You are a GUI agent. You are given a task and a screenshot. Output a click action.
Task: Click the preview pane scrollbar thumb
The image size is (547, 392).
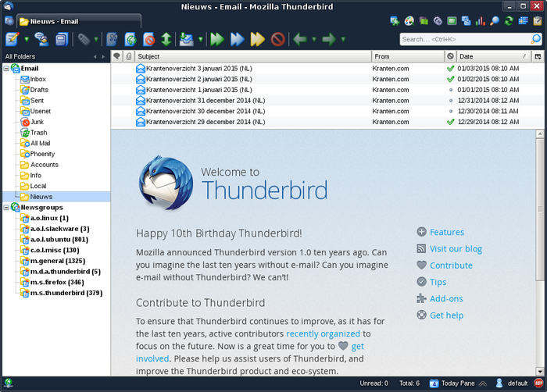click(x=540, y=208)
